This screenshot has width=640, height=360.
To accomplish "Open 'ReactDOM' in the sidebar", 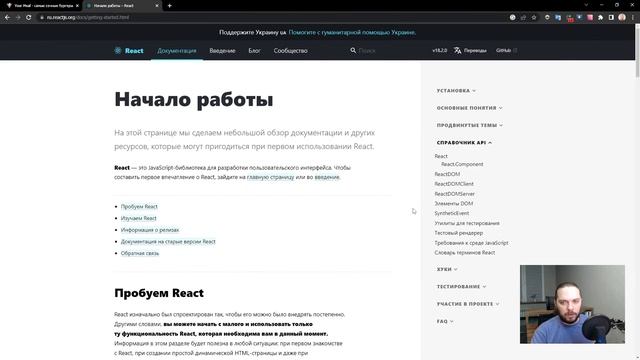I will tap(447, 174).
